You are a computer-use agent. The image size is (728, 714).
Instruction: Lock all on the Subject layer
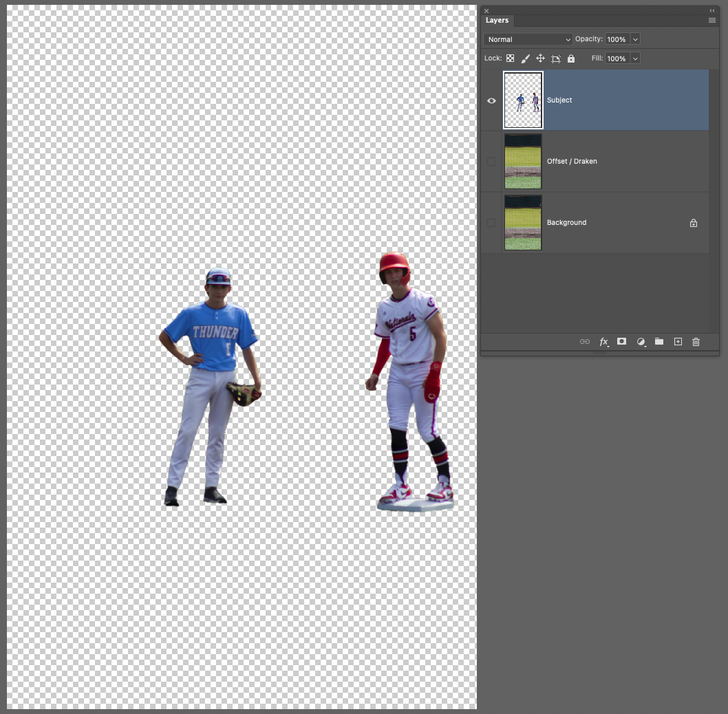(571, 58)
